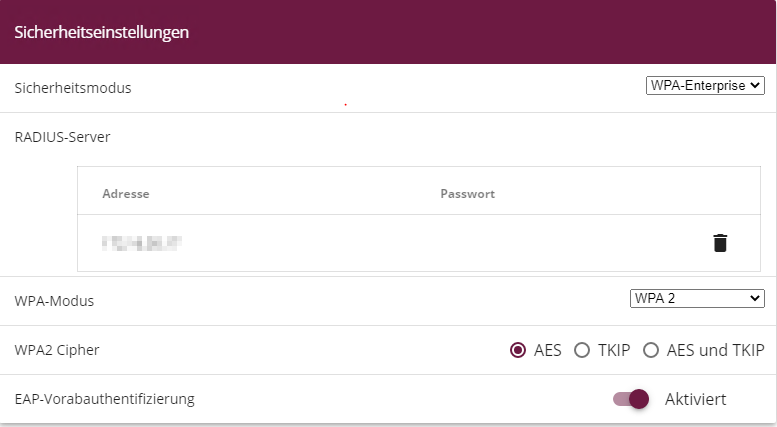
Task: Click the Adresse column header
Action: [125, 193]
